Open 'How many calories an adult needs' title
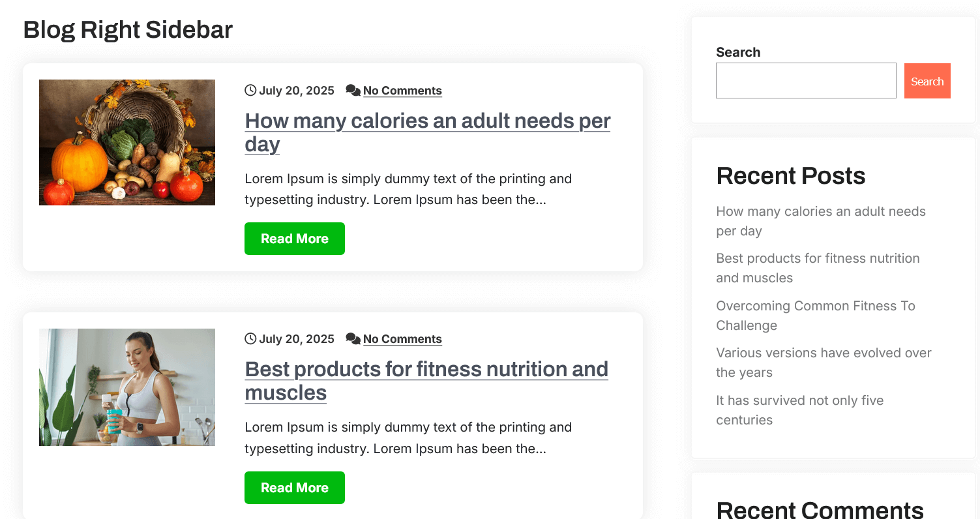 [x=427, y=121]
